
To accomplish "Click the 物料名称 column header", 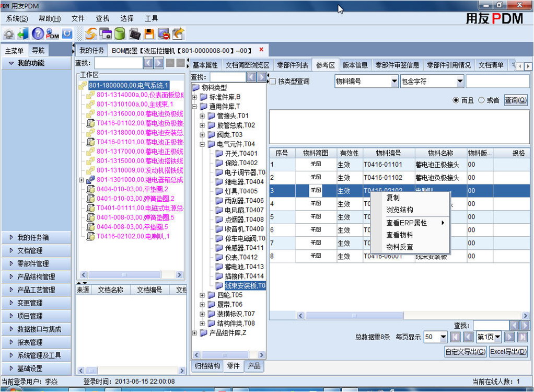I will 440,153.
